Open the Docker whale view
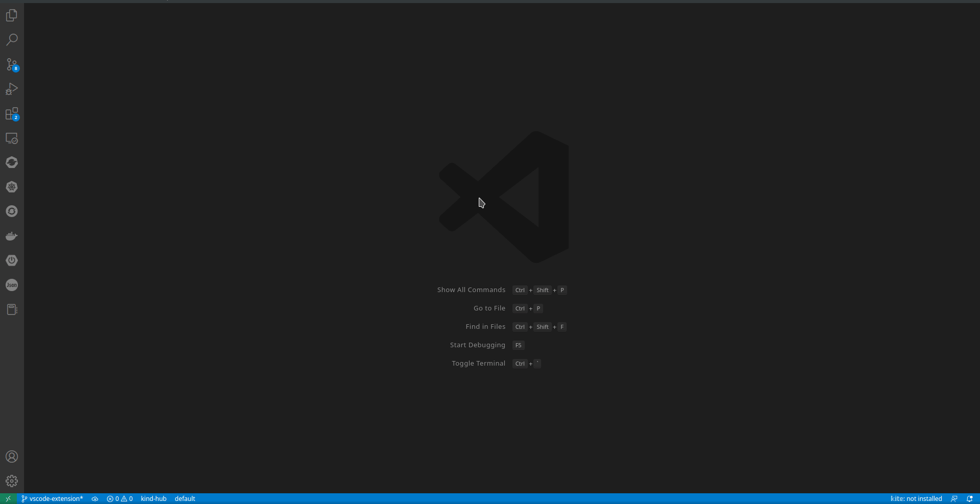Screen dimensions: 980x504 pos(12,236)
